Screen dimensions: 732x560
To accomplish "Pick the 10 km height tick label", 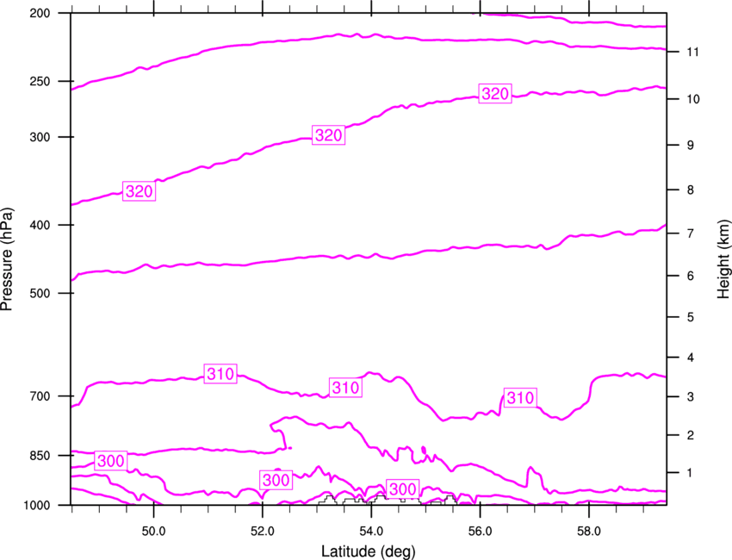I will click(x=693, y=99).
